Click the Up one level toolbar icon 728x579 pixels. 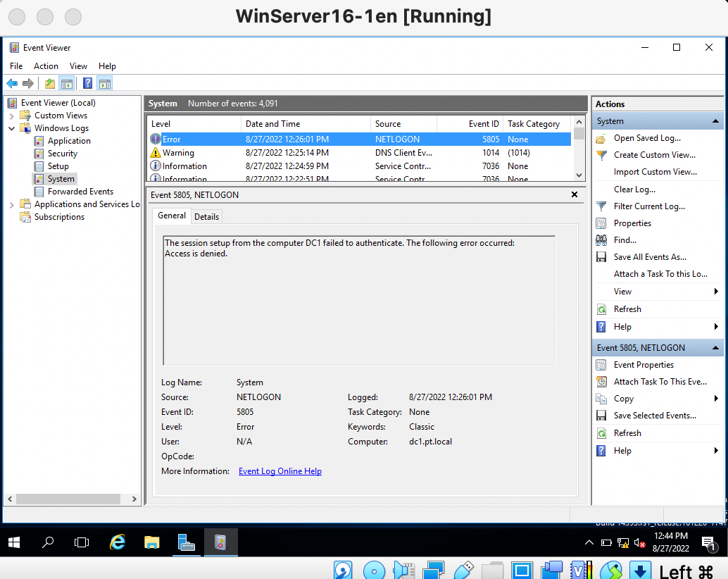[x=50, y=84]
